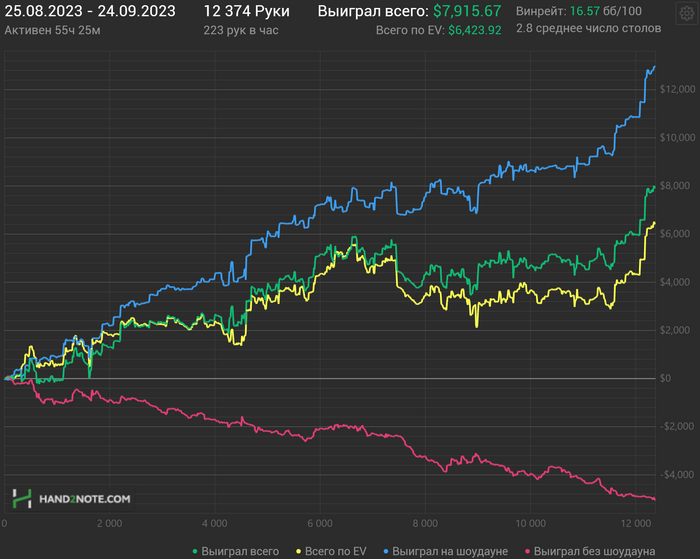Click the '2 000' x-axis label
This screenshot has width=700, height=559.
[x=109, y=523]
